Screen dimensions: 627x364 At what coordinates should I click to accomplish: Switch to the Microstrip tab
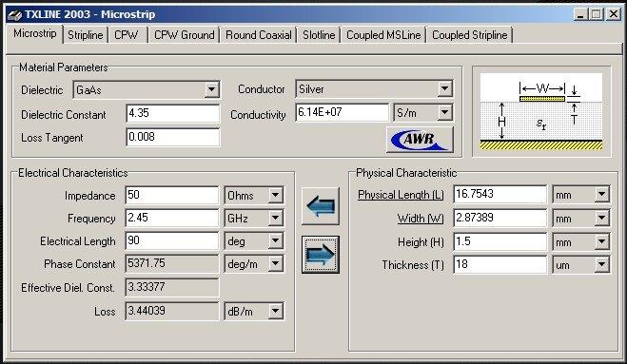(x=35, y=33)
